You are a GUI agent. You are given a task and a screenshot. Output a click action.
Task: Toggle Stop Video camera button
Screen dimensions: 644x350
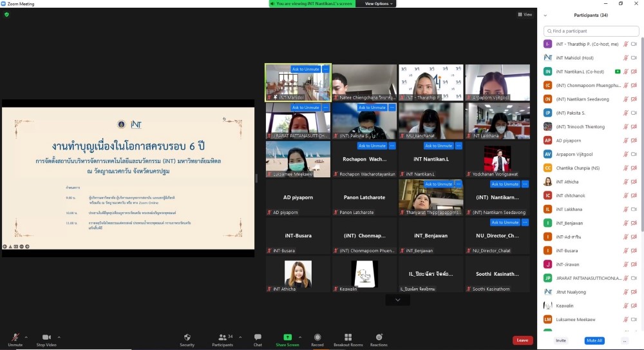click(x=46, y=338)
